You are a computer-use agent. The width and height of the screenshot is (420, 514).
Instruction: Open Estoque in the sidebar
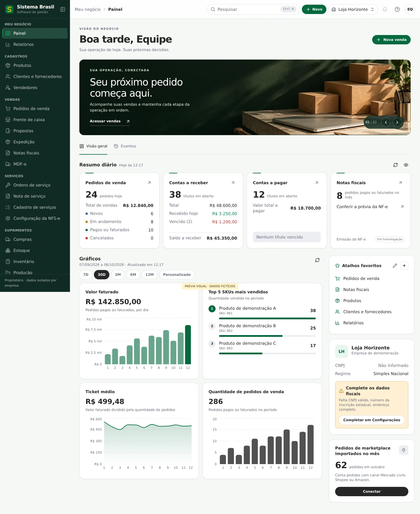pyautogui.click(x=35, y=250)
